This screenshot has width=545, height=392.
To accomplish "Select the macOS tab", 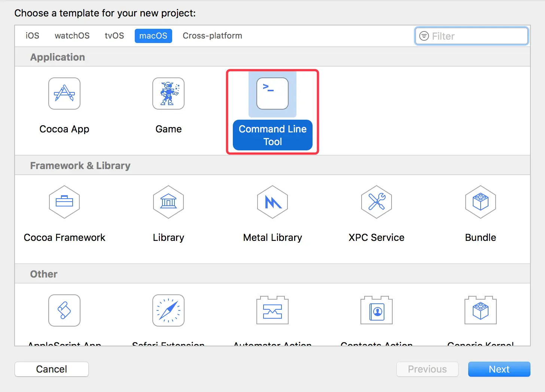I will 153,36.
